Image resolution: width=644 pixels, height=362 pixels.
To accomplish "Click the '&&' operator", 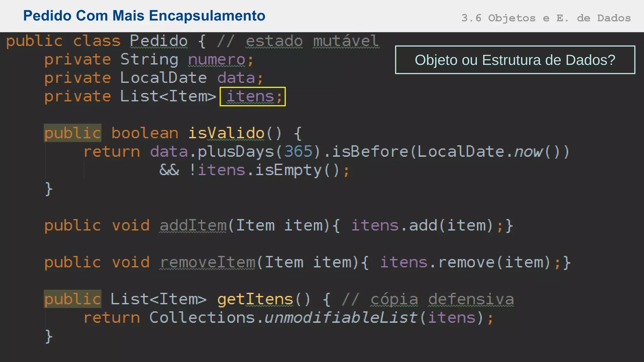I will pos(169,170).
